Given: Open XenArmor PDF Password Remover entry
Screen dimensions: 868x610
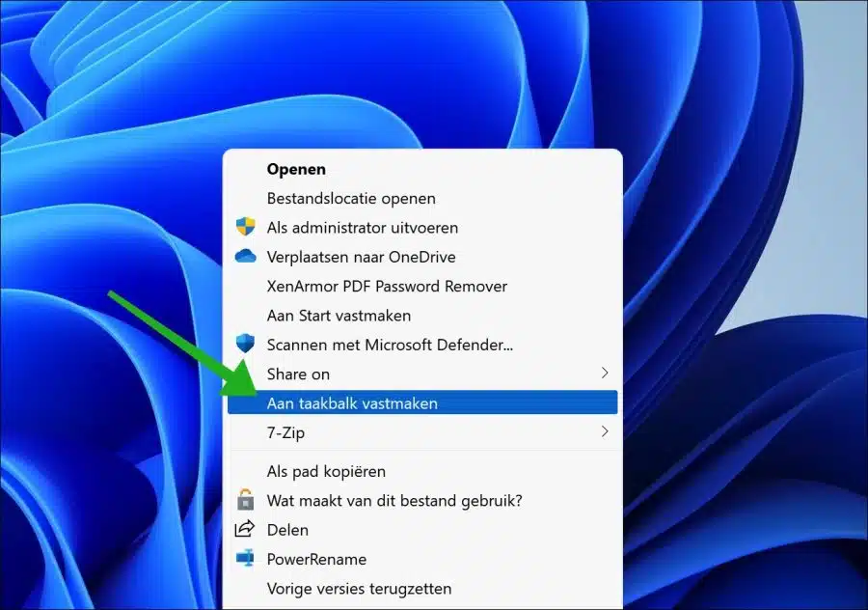Looking at the screenshot, I should (422, 287).
